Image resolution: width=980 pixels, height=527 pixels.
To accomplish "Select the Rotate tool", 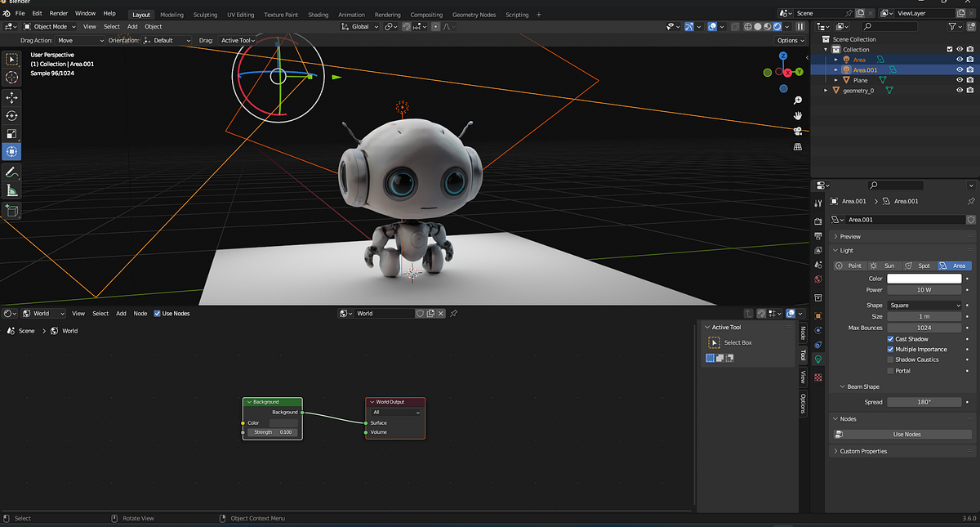I will click(x=11, y=116).
